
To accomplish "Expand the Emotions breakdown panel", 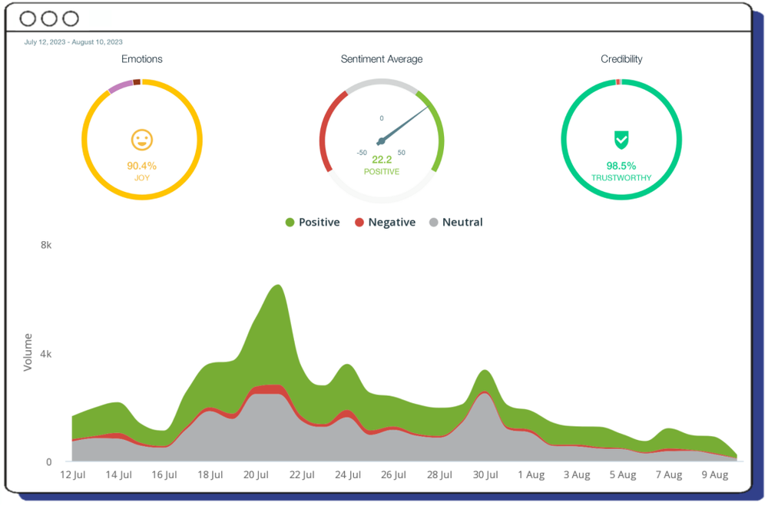I will tap(142, 59).
